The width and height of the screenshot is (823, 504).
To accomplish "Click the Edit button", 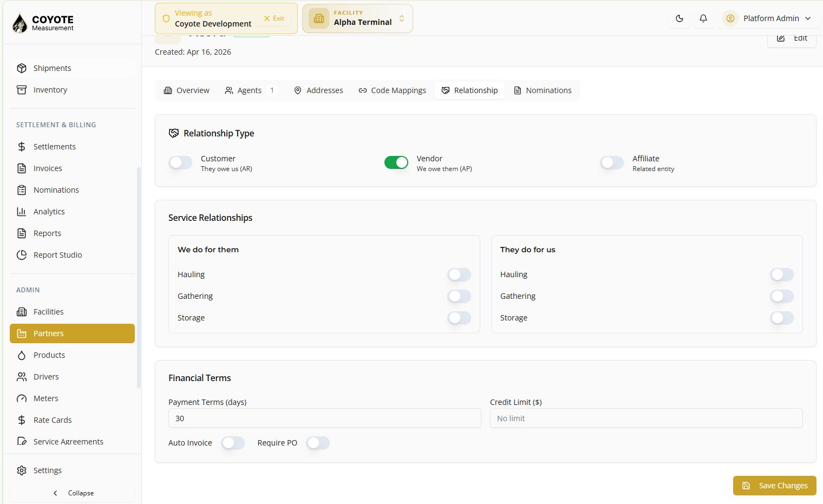I will 792,38.
